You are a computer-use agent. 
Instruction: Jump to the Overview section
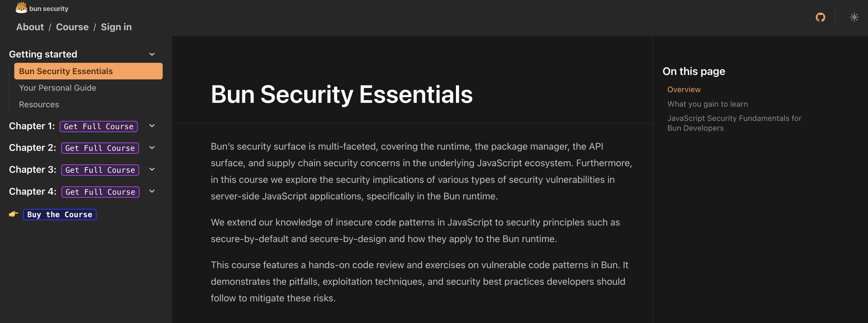(x=684, y=89)
